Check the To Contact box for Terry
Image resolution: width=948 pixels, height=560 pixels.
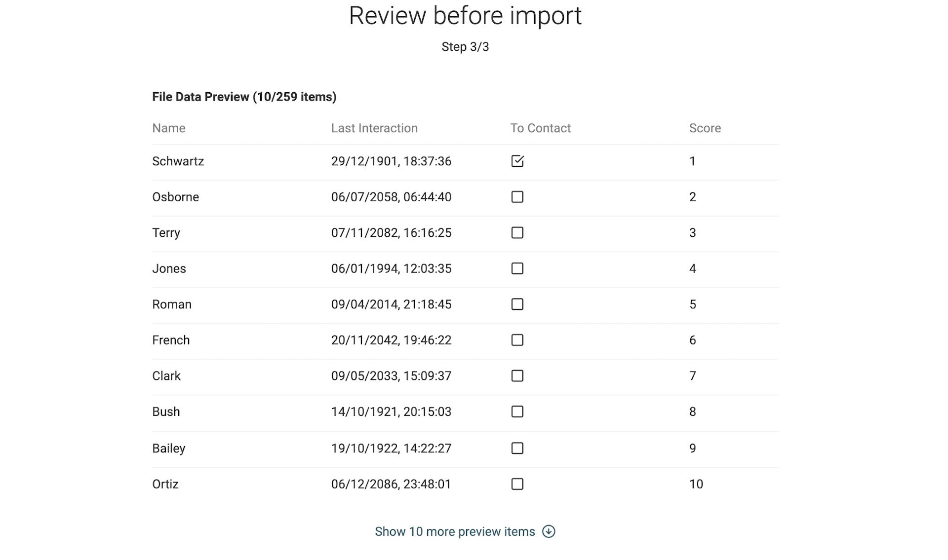517,232
